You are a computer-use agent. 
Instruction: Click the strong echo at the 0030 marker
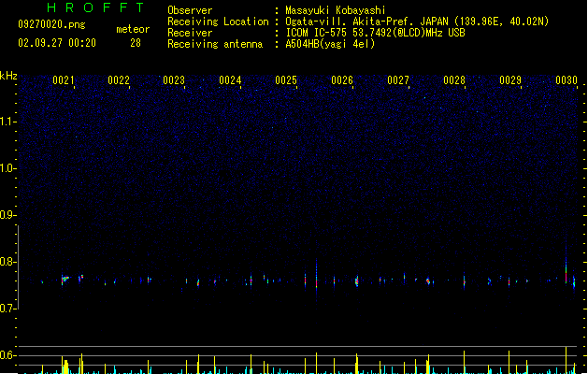(x=566, y=269)
